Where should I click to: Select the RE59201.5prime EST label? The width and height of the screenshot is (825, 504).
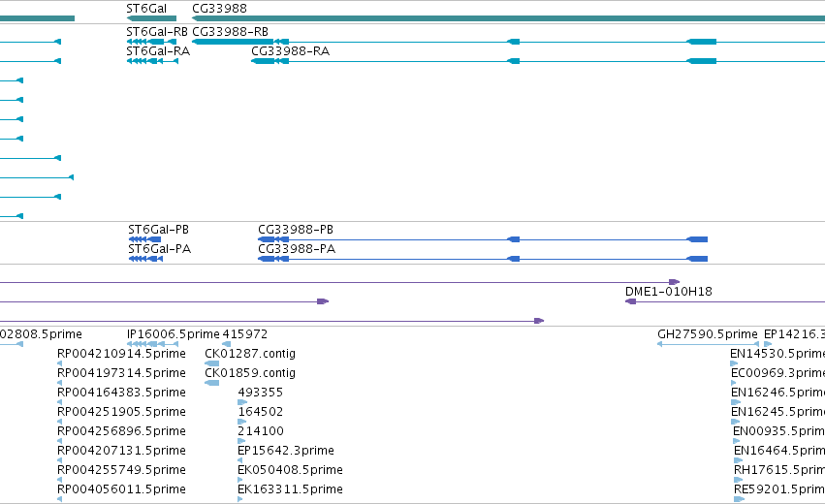(x=779, y=489)
